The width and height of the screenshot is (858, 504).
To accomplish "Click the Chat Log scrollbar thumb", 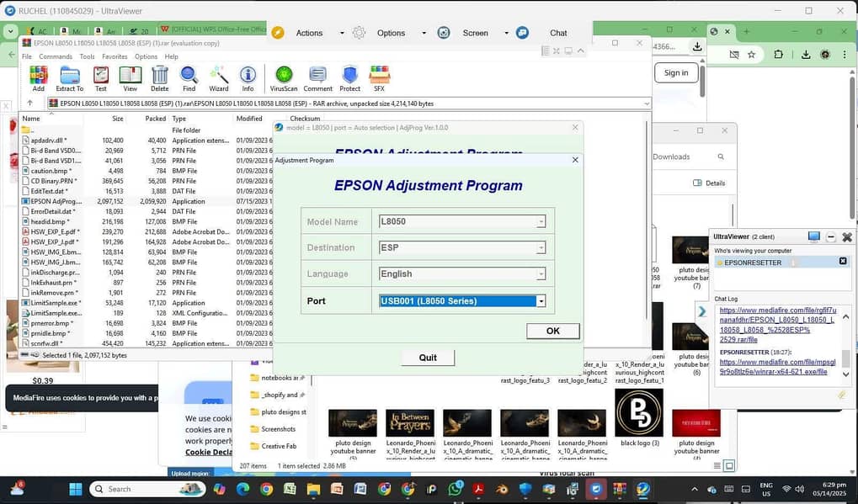I will [x=846, y=358].
